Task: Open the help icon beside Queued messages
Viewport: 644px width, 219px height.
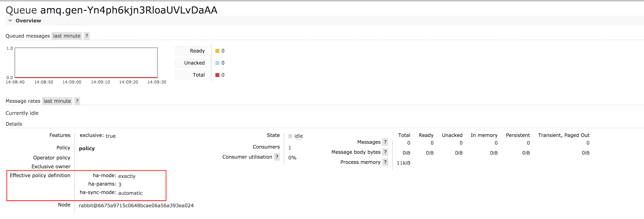Action: click(87, 36)
